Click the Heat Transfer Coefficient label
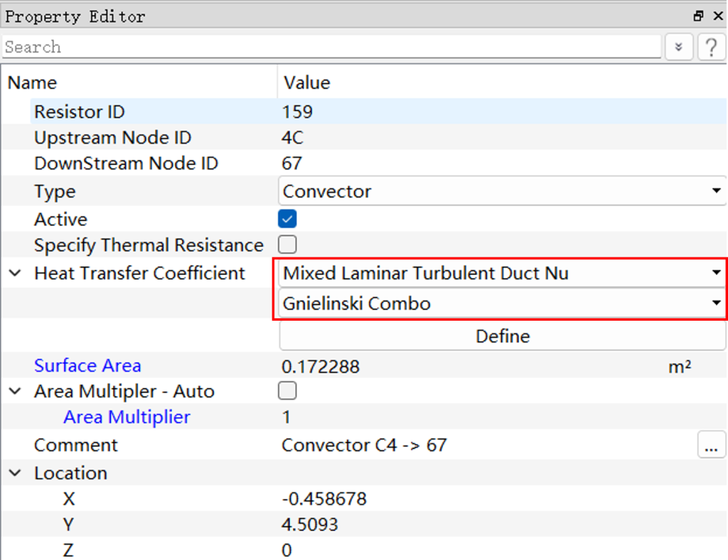 click(x=140, y=273)
